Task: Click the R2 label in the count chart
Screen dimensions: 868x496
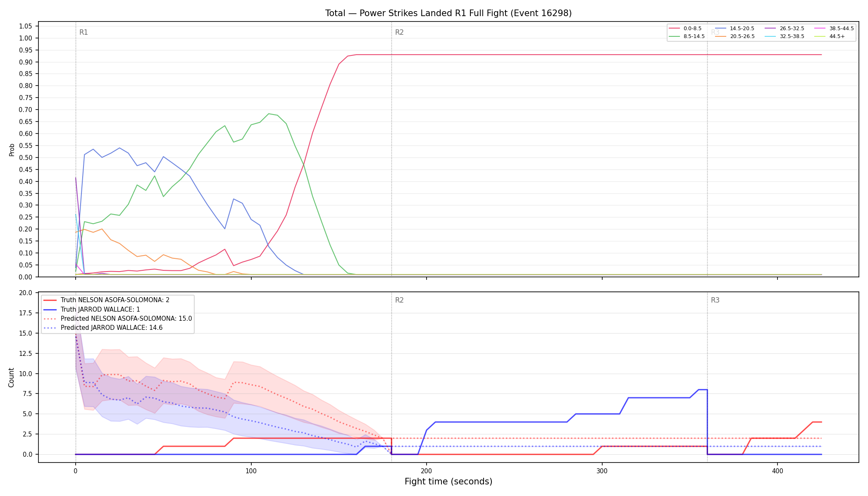Action: [x=399, y=300]
